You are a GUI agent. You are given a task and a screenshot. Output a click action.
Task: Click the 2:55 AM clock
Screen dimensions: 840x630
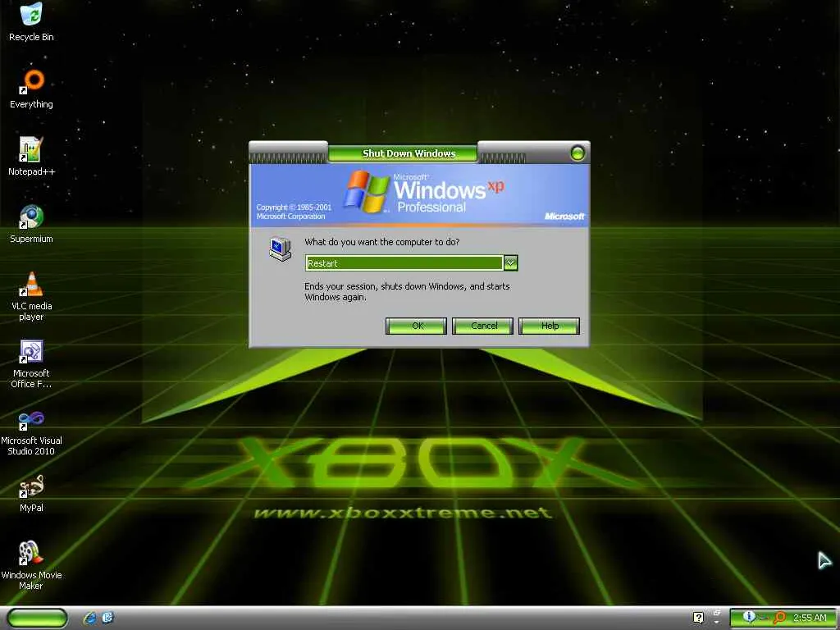click(810, 618)
